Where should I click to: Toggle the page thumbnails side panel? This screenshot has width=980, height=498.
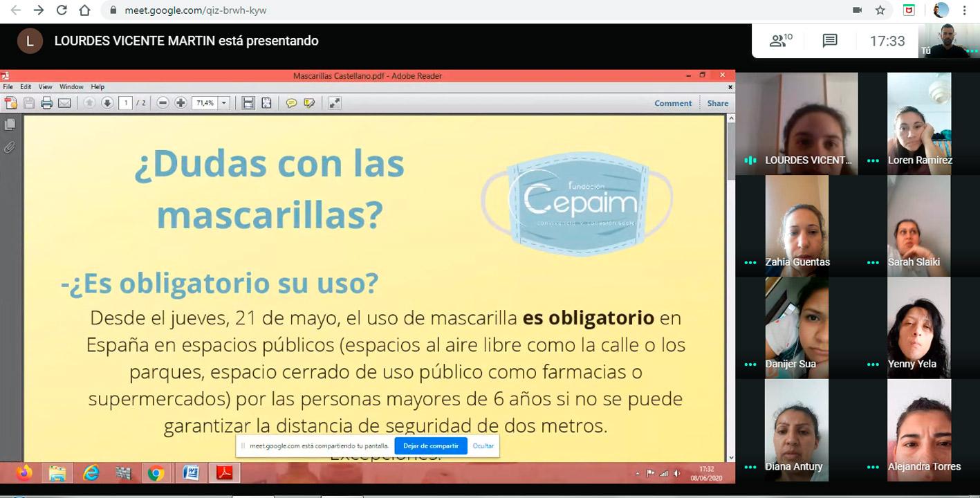(10, 125)
